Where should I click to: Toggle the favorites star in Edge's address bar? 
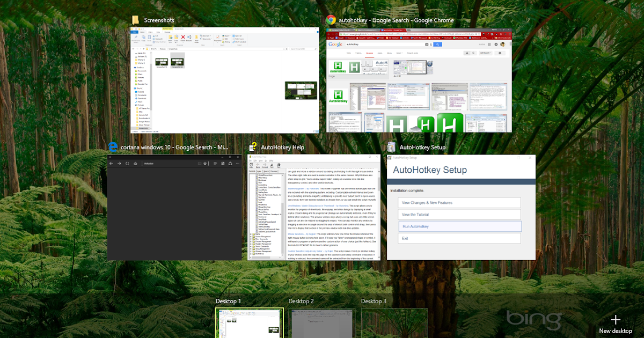[x=205, y=164]
